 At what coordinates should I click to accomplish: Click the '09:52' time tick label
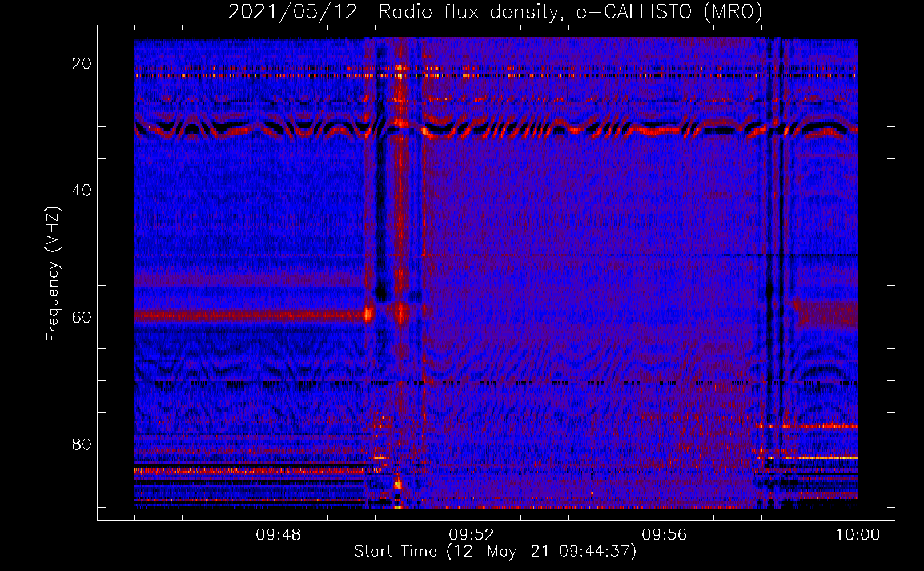[471, 535]
